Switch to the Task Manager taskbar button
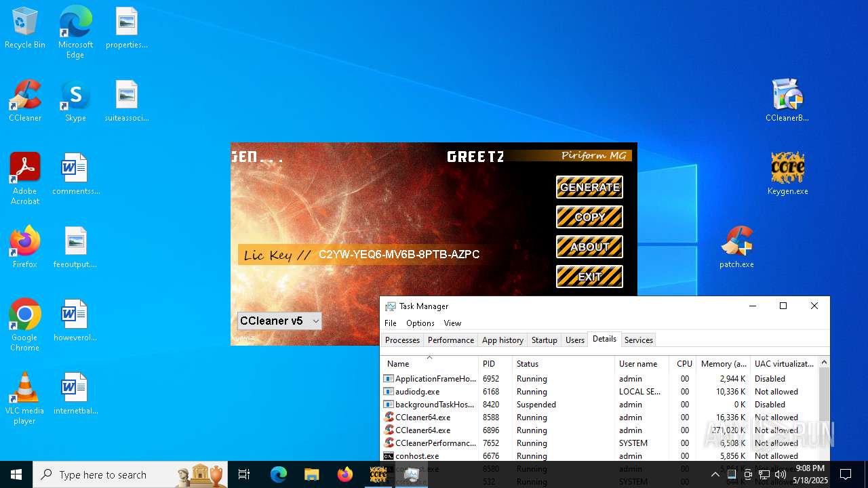The image size is (868, 488). coord(411,474)
